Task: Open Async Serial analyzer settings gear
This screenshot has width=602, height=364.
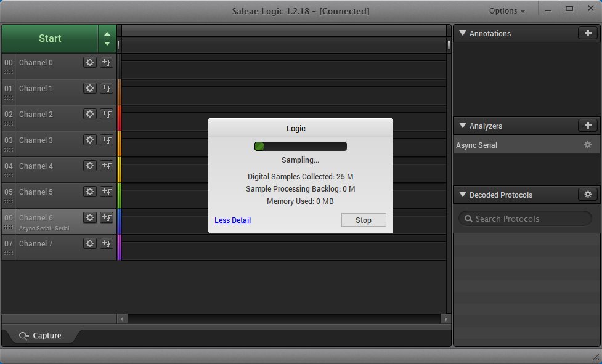Action: (x=588, y=145)
